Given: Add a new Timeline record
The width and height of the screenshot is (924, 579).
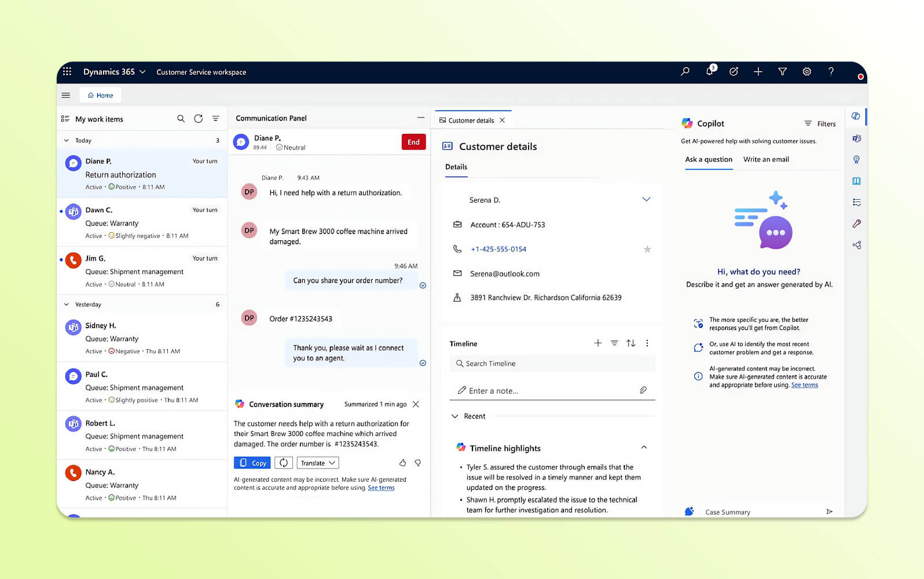Looking at the screenshot, I should 598,343.
